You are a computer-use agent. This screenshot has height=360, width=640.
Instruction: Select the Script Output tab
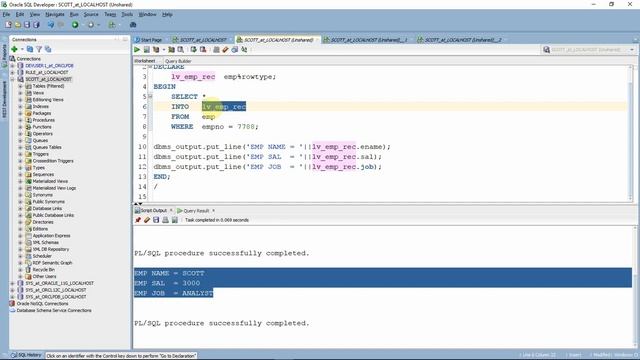coord(151,211)
